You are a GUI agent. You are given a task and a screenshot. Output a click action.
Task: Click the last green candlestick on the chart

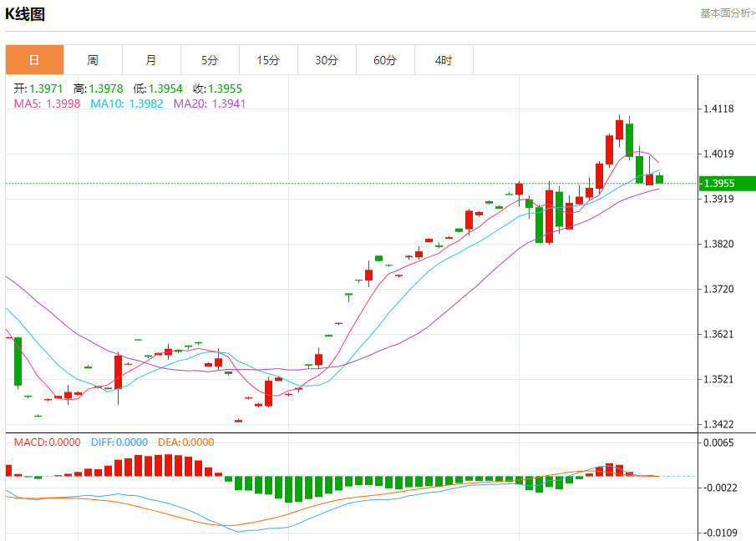coord(660,179)
